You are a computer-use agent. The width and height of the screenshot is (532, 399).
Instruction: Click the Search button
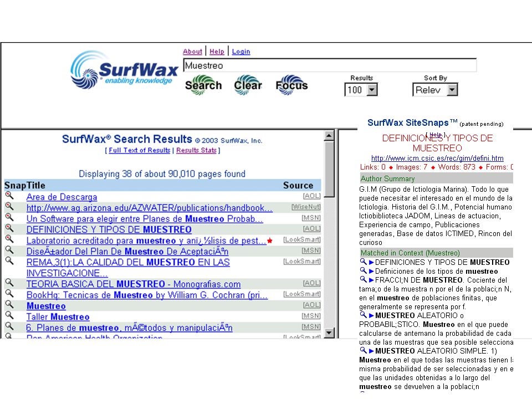(203, 85)
